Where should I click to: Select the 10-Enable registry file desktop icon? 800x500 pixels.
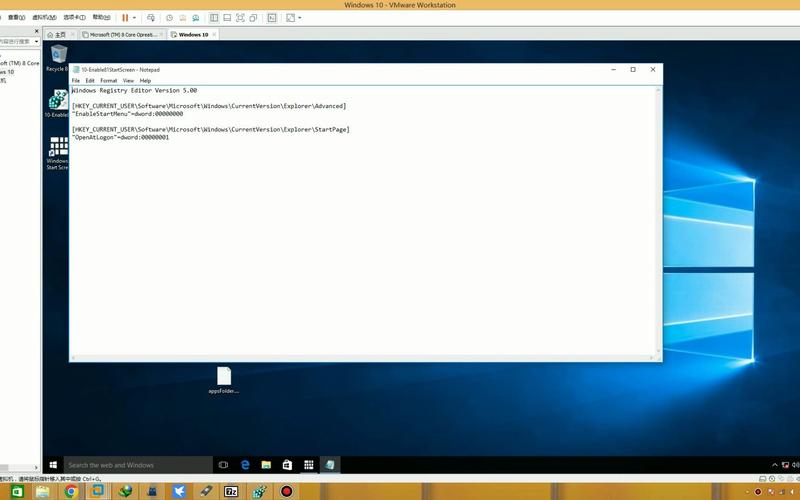(x=57, y=104)
